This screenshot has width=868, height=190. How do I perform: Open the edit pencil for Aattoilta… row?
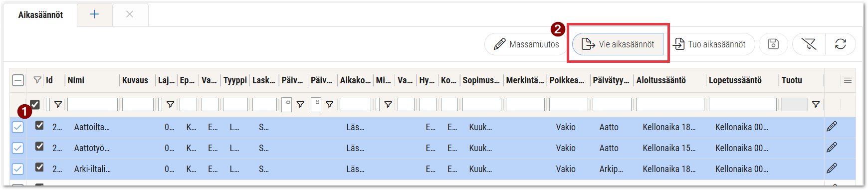tap(832, 127)
